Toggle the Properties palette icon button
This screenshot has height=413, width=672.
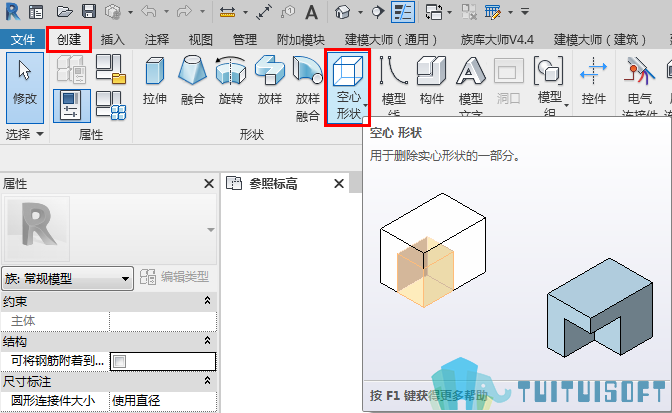72,106
